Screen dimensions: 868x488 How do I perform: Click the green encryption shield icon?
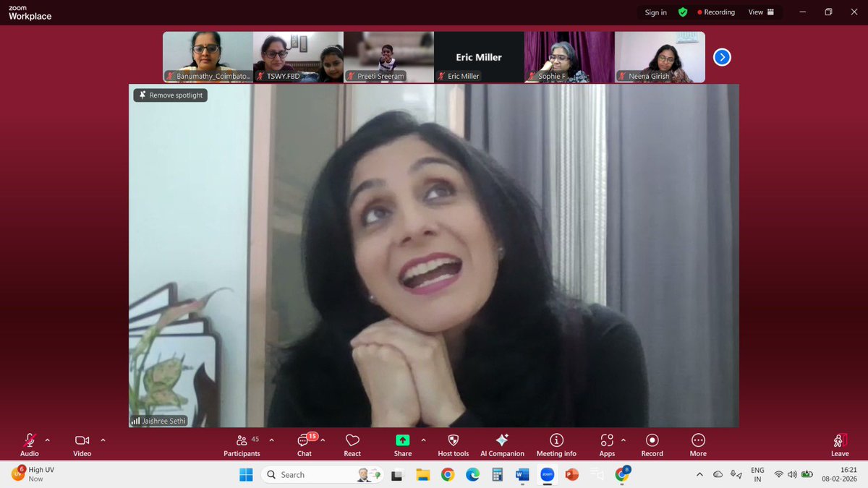tap(683, 12)
